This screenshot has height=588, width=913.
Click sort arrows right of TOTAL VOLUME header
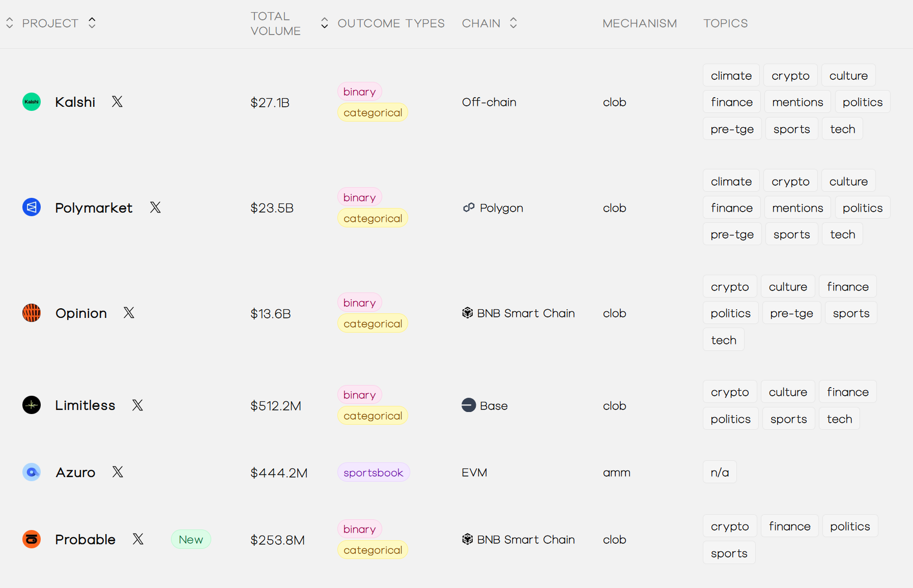click(324, 23)
